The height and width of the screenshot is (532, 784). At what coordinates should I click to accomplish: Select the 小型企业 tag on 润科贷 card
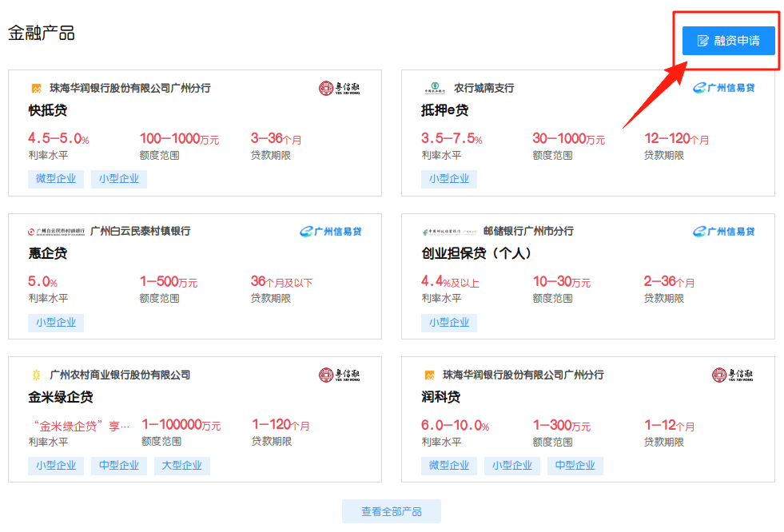512,466
